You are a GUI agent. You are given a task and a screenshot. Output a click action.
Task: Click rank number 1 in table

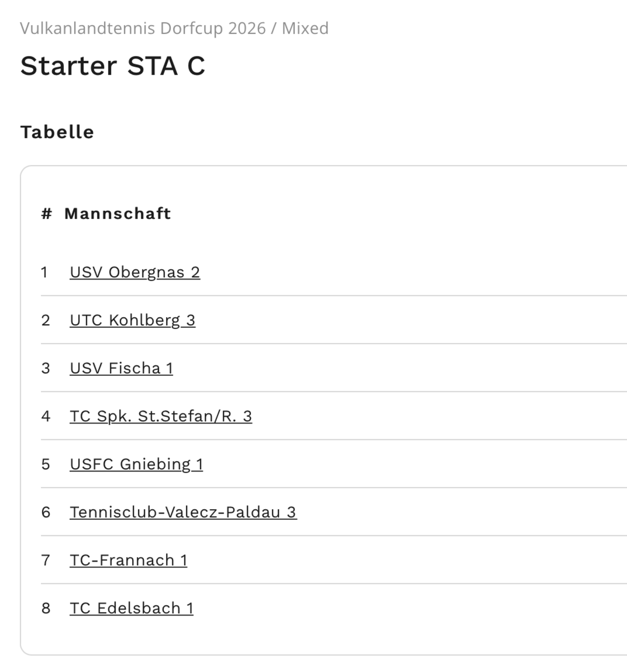(45, 272)
